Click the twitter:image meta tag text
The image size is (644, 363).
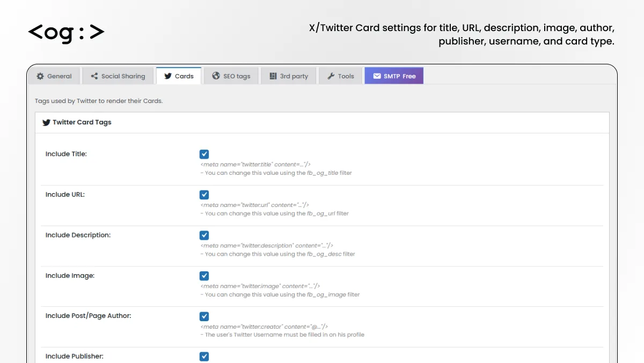(x=260, y=286)
